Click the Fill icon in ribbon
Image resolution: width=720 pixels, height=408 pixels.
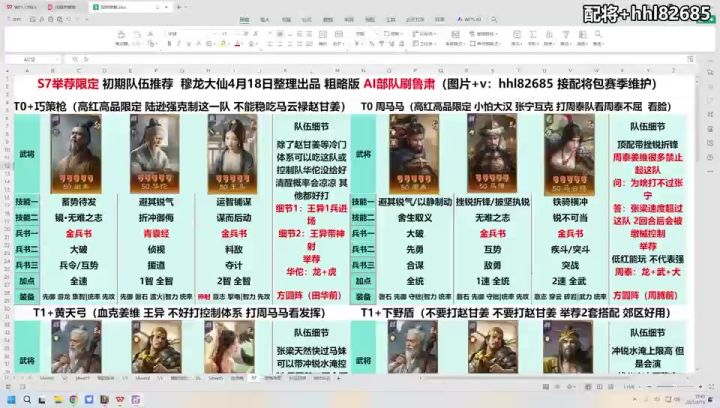517,35
